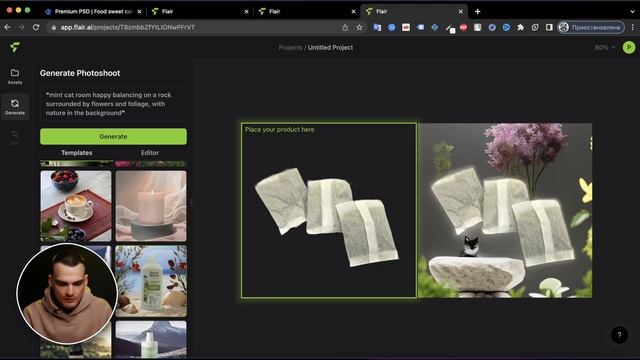Open the Edit tool in sidebar
The width and height of the screenshot is (640, 360).
tap(15, 138)
